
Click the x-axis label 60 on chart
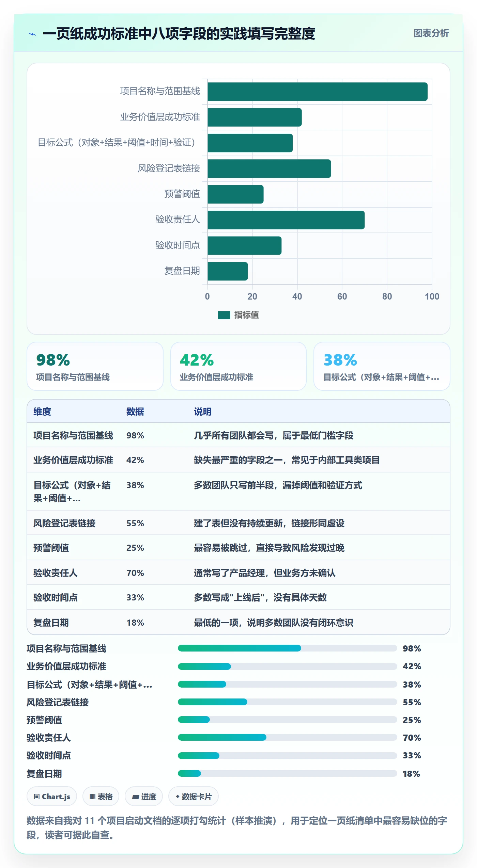pyautogui.click(x=342, y=296)
